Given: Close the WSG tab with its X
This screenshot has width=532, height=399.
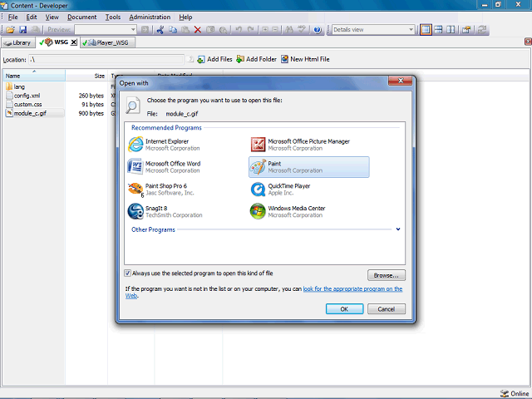Looking at the screenshot, I should (x=74, y=42).
